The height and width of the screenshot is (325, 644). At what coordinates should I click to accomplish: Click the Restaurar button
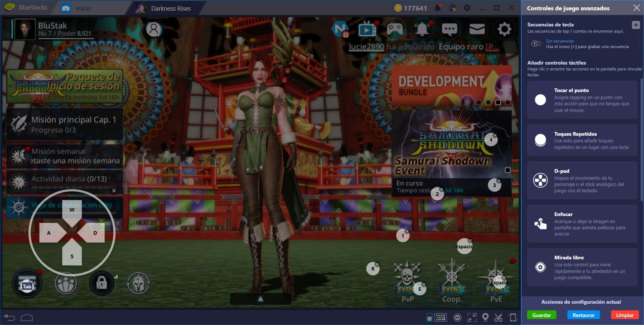584,315
